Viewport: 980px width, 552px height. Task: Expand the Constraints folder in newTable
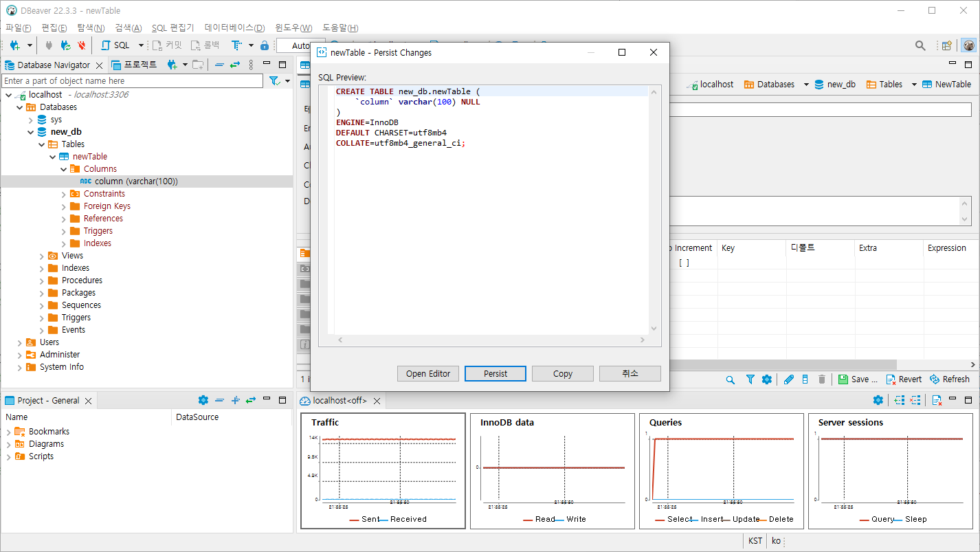point(64,194)
